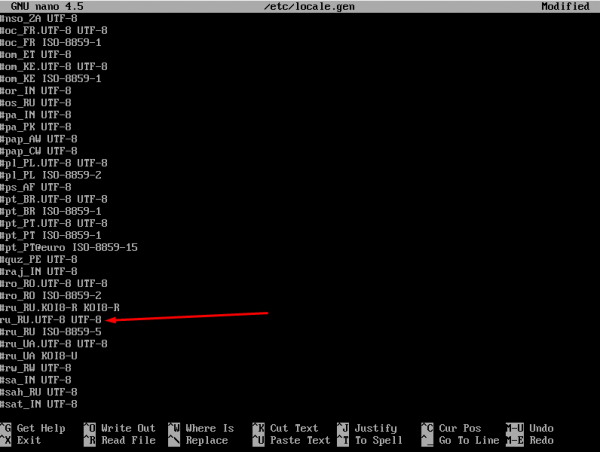Image resolution: width=600 pixels, height=452 pixels.
Task: Click the Where Is shortcut
Action: 201,428
